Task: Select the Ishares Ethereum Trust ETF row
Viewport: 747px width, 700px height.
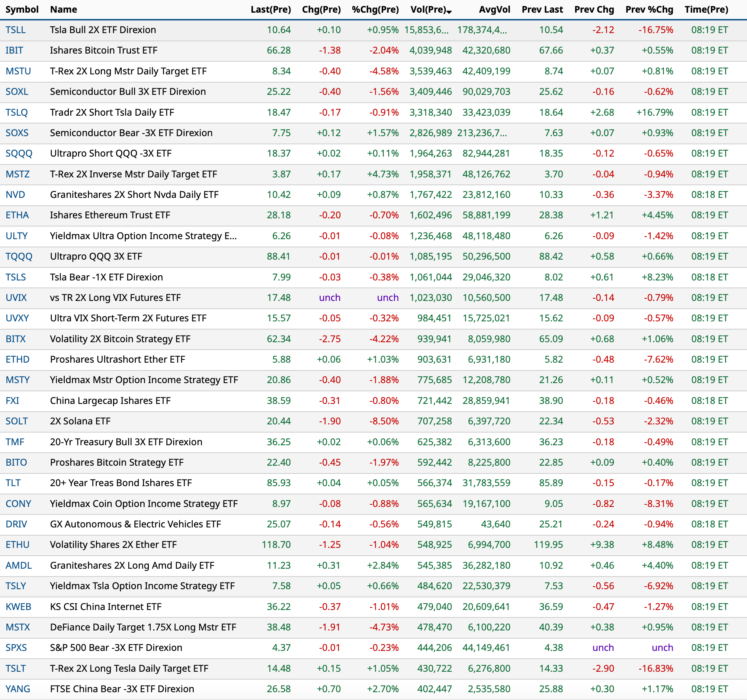Action: click(x=110, y=215)
